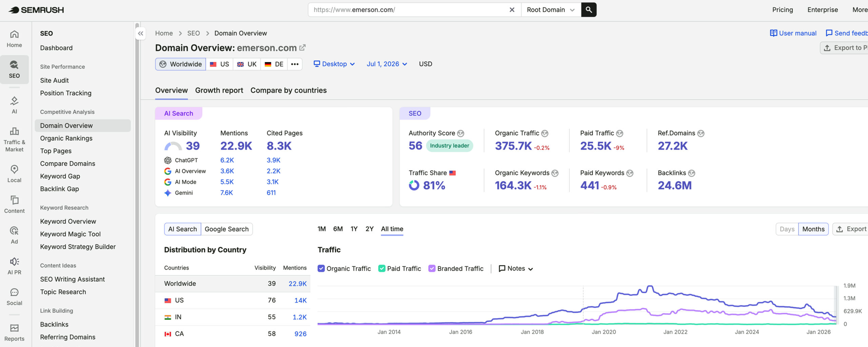The width and height of the screenshot is (868, 347).
Task: Click ChatGPT mentions value 6.2K
Action: coord(227,160)
